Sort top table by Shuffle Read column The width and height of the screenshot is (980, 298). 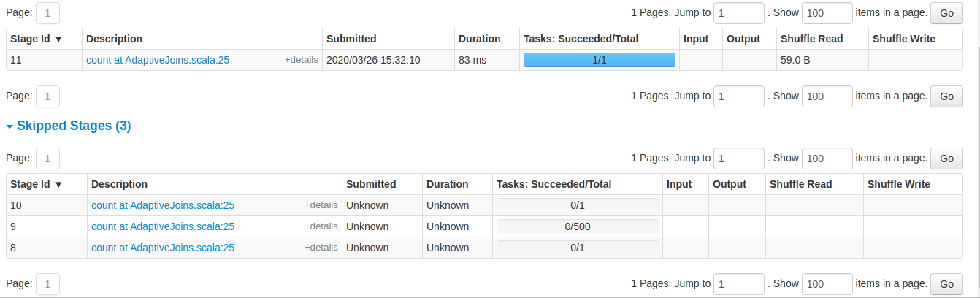(x=811, y=39)
